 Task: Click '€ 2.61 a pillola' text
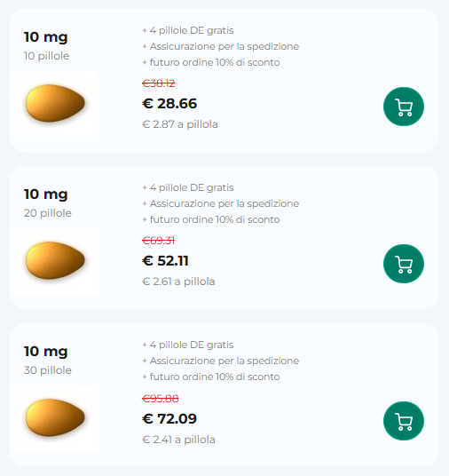[178, 282]
